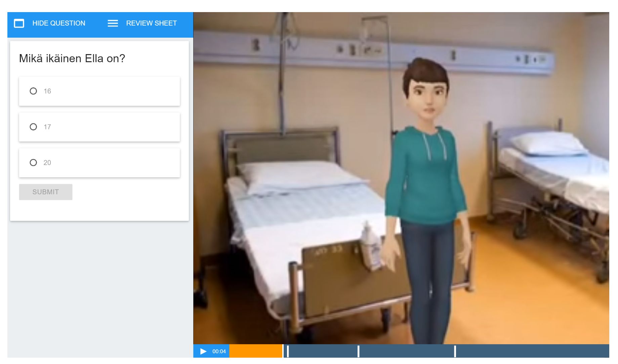Click the Hide Question window icon

(x=19, y=23)
